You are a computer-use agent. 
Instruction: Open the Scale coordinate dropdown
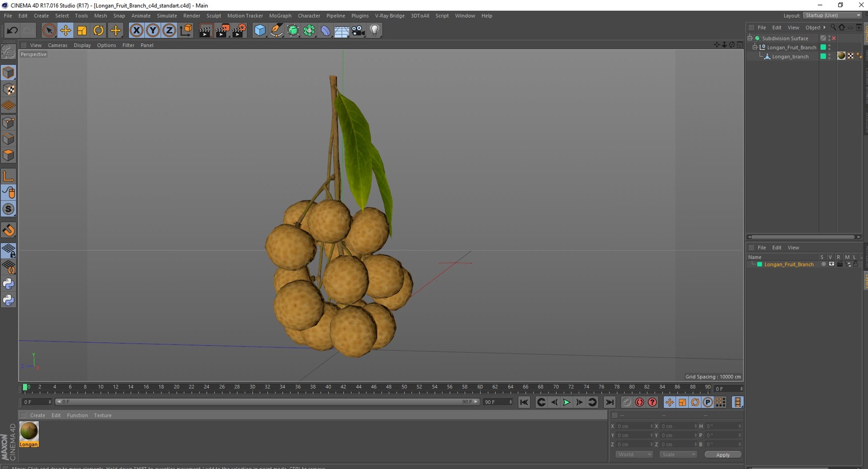[678, 455]
